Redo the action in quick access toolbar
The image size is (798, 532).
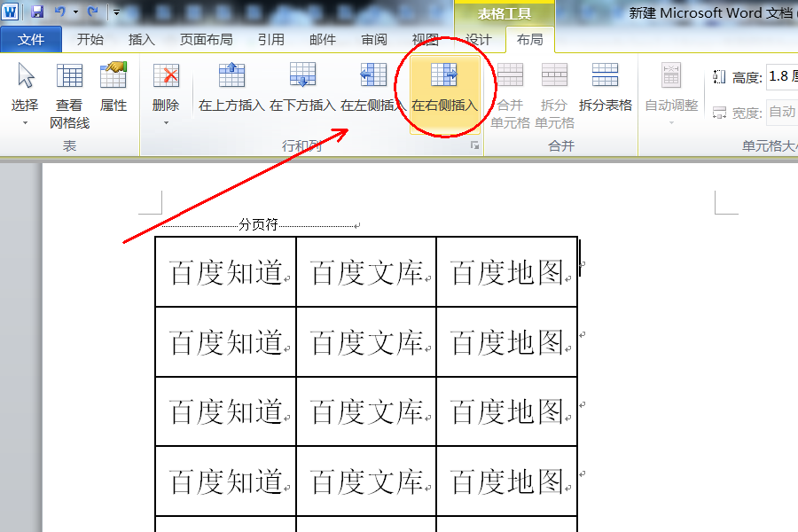tap(92, 12)
